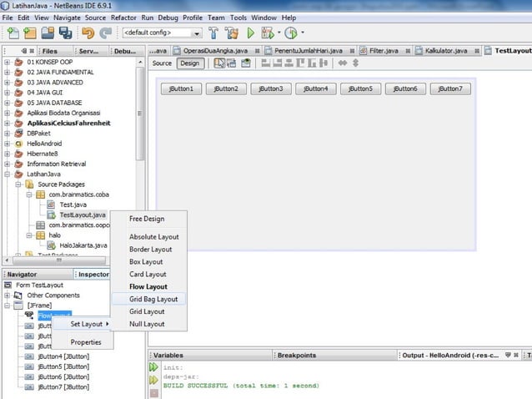The height and width of the screenshot is (399, 532).
Task: Click the New File toolbar icon
Action: click(x=13, y=33)
